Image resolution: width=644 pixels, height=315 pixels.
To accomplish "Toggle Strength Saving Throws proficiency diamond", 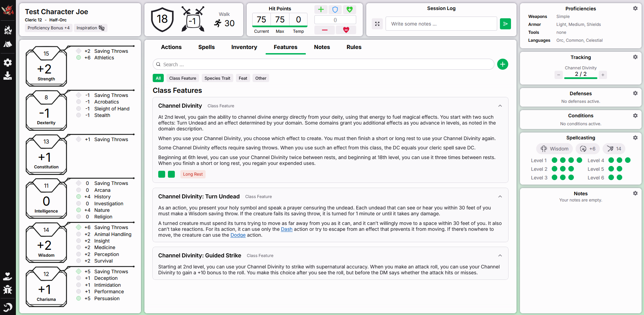I will pos(79,51).
